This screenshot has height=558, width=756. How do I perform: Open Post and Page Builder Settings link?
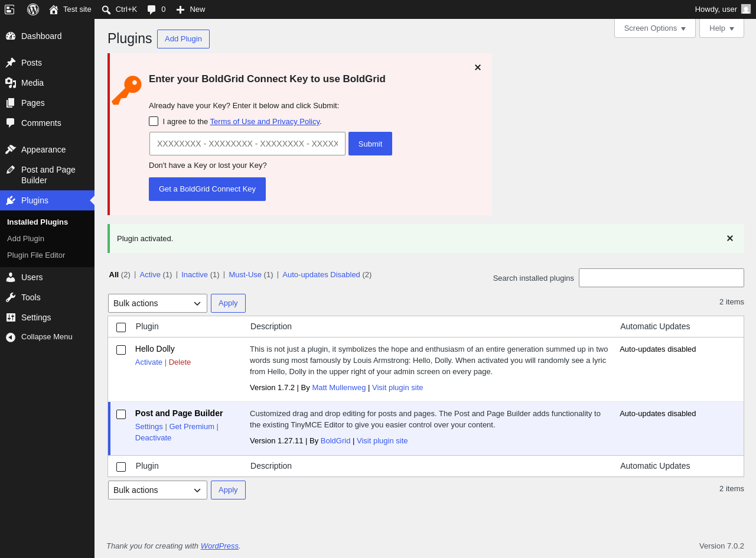pos(149,427)
